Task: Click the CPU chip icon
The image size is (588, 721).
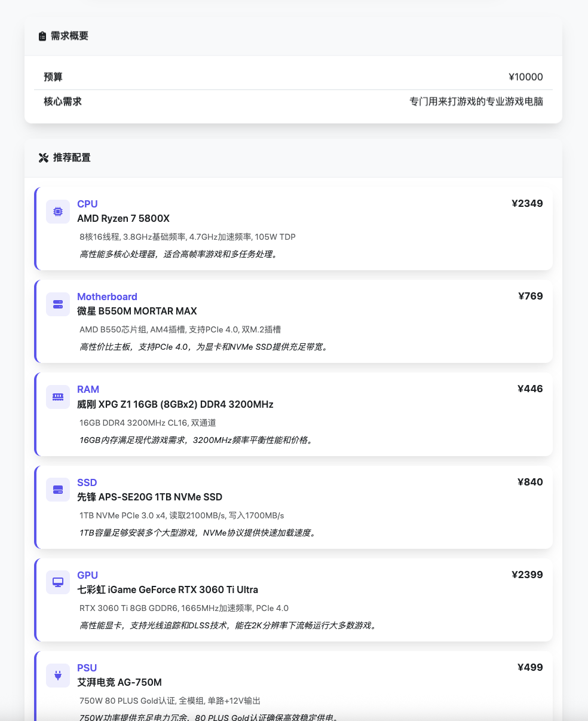Action: [x=58, y=212]
